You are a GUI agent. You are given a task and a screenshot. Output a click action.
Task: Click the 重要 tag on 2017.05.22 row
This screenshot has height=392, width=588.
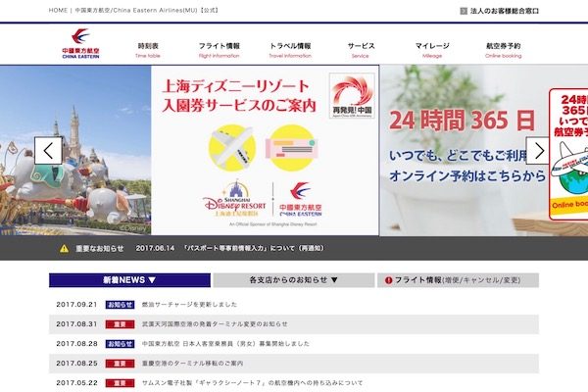[120, 383]
